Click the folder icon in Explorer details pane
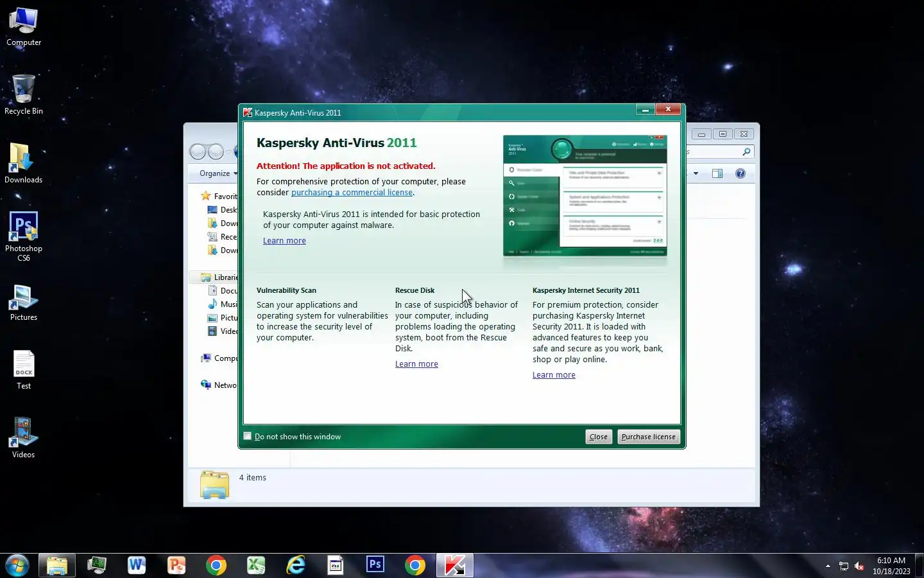924x578 pixels. (214, 484)
